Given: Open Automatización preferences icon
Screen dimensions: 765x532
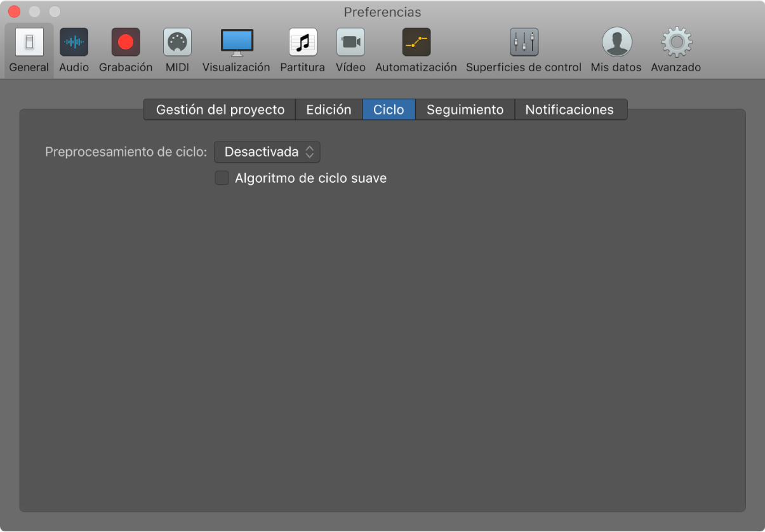Looking at the screenshot, I should pyautogui.click(x=416, y=43).
